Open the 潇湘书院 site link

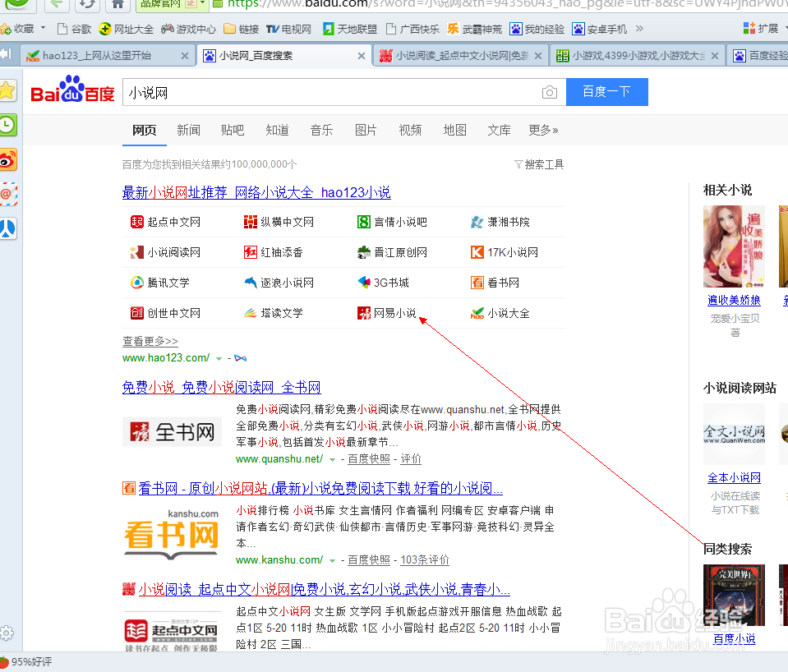[500, 222]
